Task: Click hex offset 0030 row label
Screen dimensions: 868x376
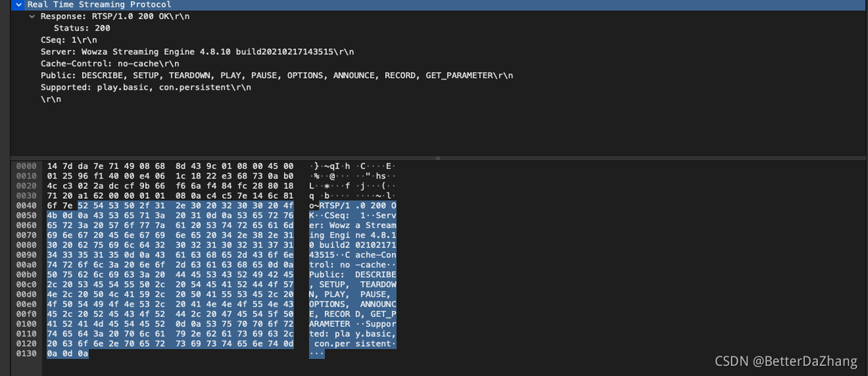Action: point(26,196)
